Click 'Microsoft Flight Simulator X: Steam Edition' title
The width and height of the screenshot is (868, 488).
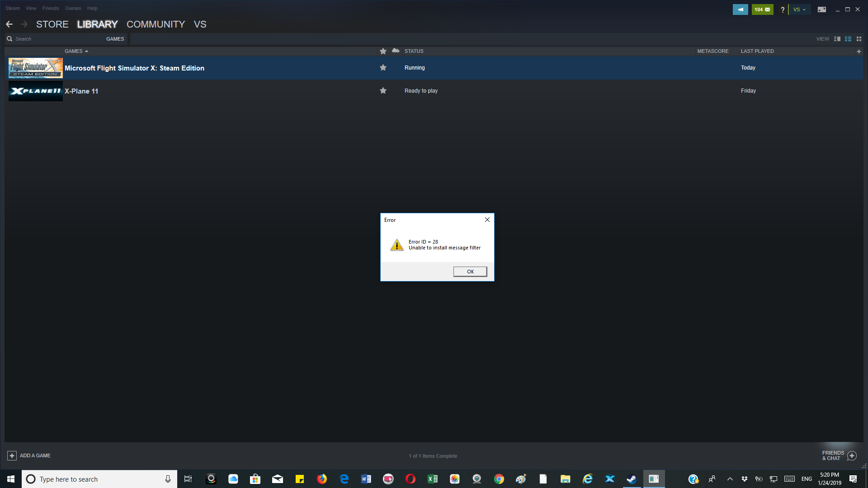[x=134, y=68]
